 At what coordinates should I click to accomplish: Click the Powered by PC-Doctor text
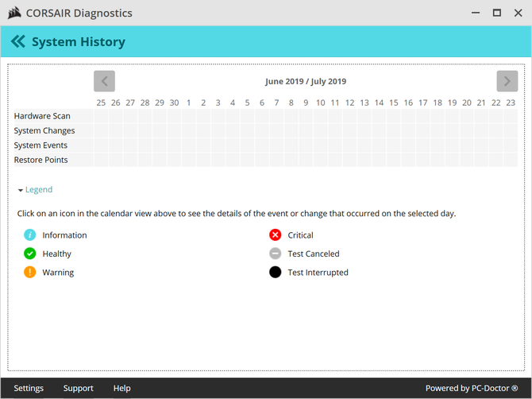coord(472,388)
